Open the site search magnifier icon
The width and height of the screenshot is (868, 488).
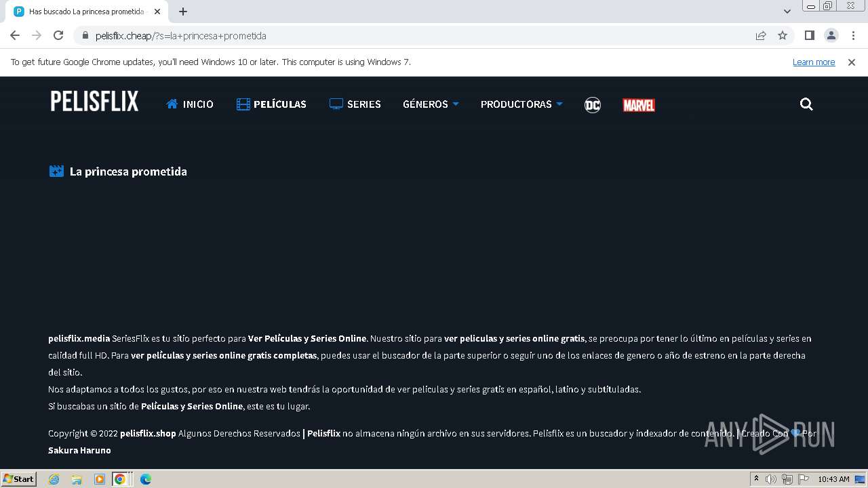pyautogui.click(x=806, y=104)
